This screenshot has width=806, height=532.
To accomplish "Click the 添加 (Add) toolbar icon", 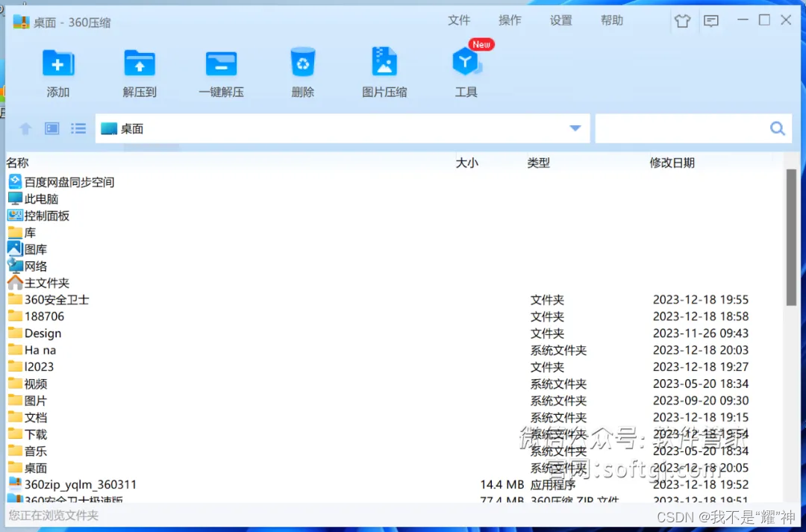I will click(58, 63).
